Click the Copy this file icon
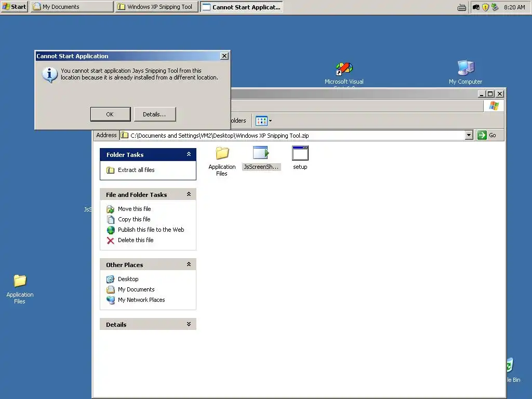Screen dimensions: 532x399 click(111, 220)
